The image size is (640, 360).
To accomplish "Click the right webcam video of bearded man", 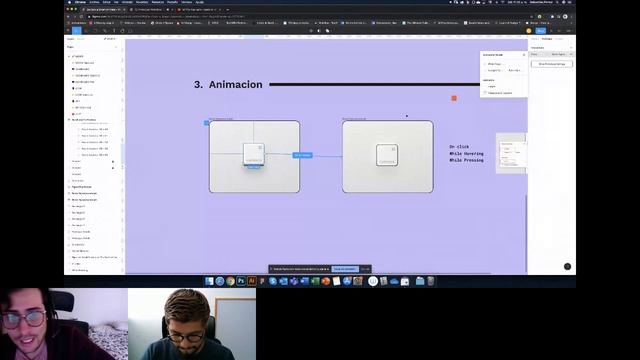I will (192, 324).
